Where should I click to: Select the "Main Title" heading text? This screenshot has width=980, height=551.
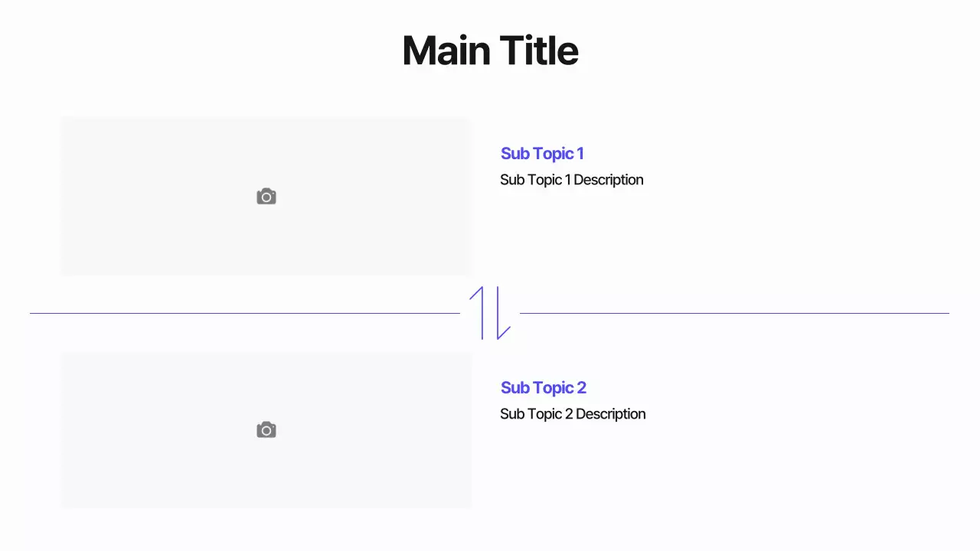coord(490,51)
